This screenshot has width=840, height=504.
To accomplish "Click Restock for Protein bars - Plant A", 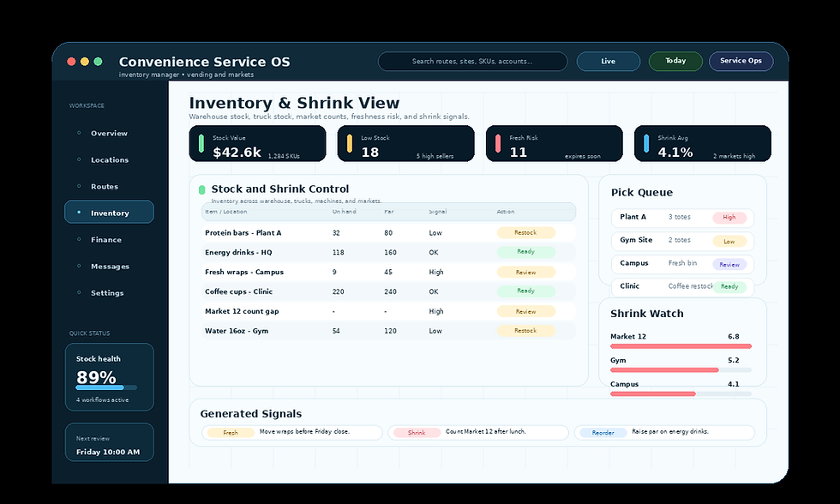I will click(526, 232).
